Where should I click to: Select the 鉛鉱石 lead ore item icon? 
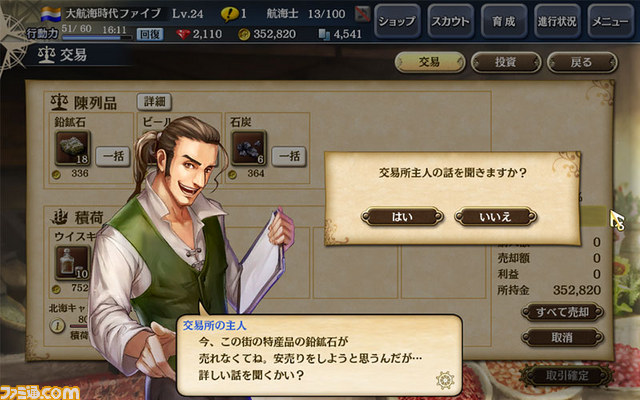click(73, 148)
